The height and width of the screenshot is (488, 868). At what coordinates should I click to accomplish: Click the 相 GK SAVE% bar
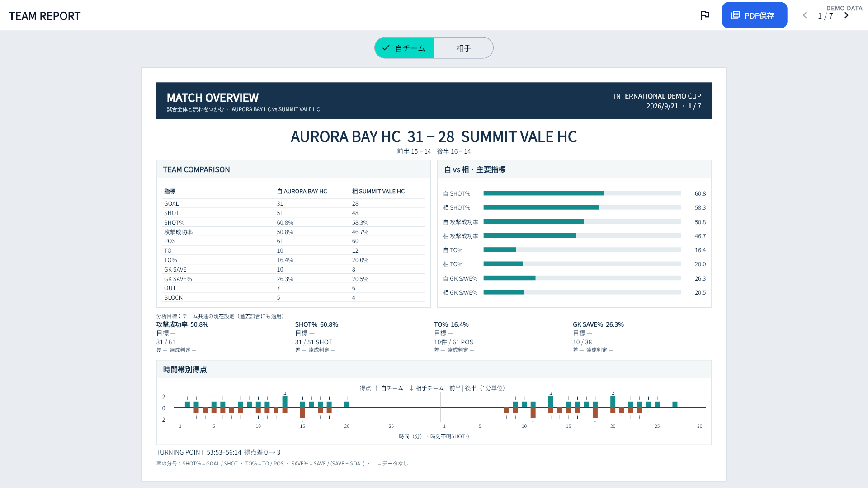pos(582,292)
